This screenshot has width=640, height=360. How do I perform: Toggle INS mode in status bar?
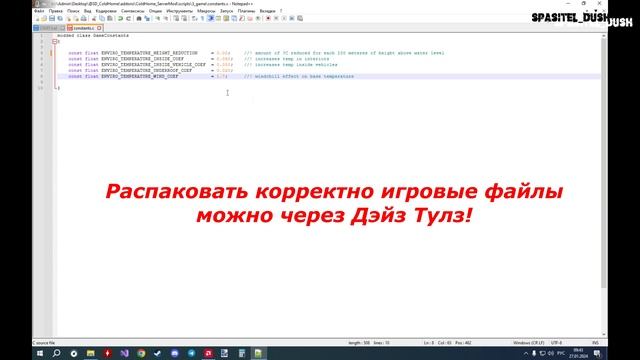click(595, 343)
